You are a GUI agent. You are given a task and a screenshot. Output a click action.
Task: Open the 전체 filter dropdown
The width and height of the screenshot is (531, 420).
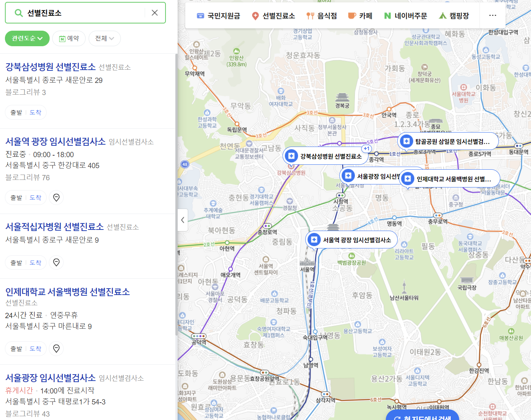point(105,38)
